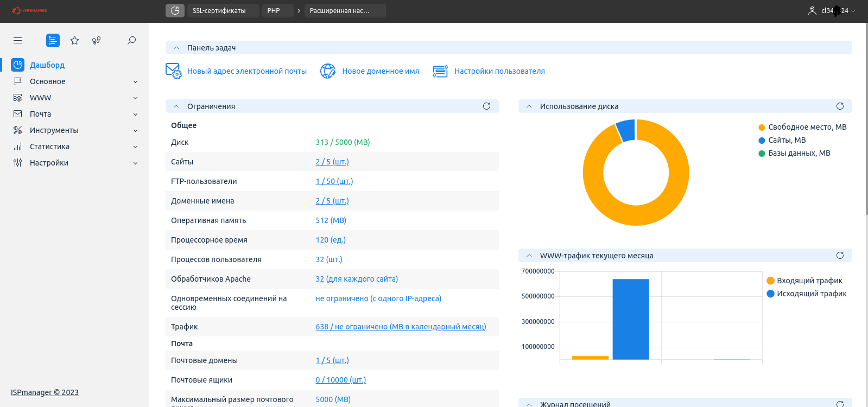The height and width of the screenshot is (407, 868).
Task: Collapse the Ограничения section
Action: [176, 106]
